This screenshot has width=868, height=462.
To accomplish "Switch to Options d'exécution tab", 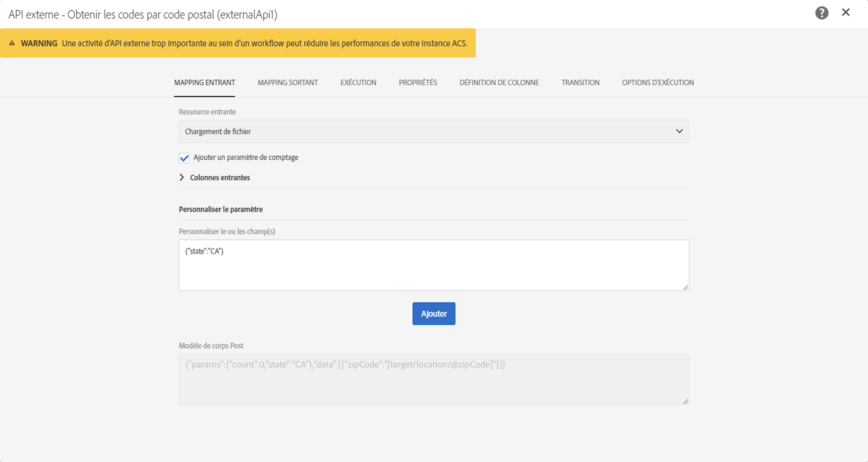I will pos(657,82).
